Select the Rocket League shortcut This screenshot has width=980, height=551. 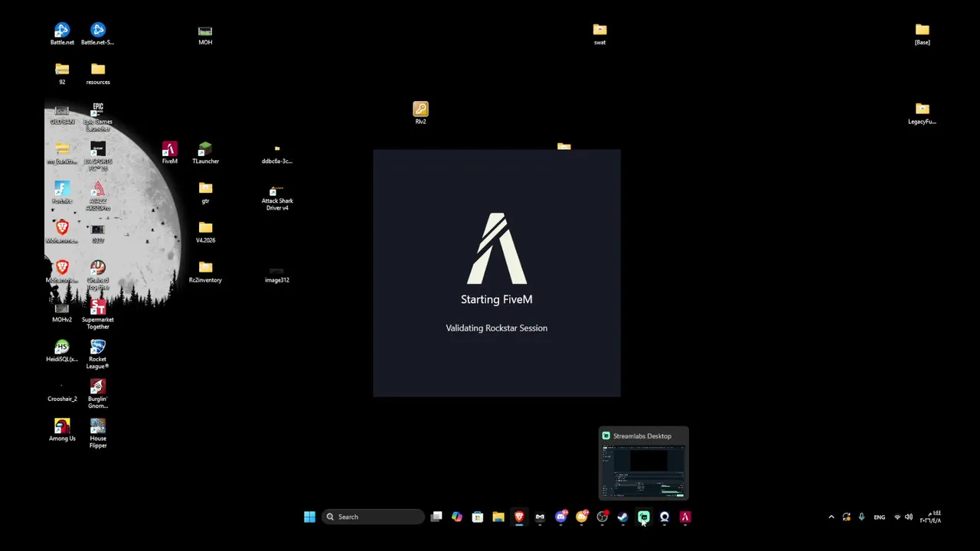(98, 355)
